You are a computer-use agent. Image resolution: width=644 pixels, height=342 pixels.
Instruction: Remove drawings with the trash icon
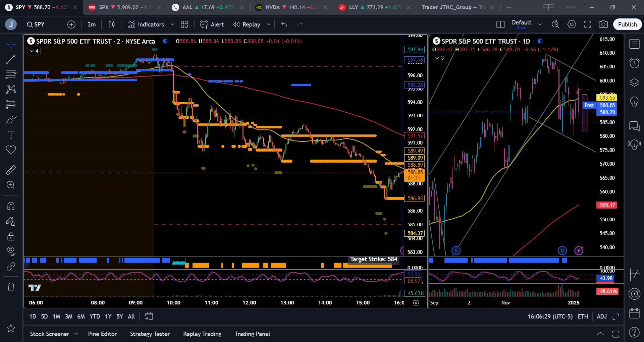tap(11, 287)
